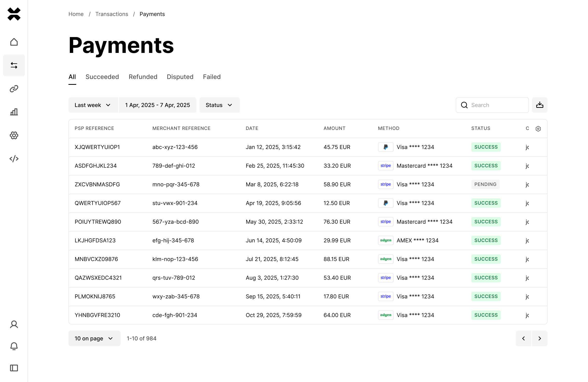Open the developer code brackets icon
Screen dimensions: 588x382
pyautogui.click(x=14, y=159)
